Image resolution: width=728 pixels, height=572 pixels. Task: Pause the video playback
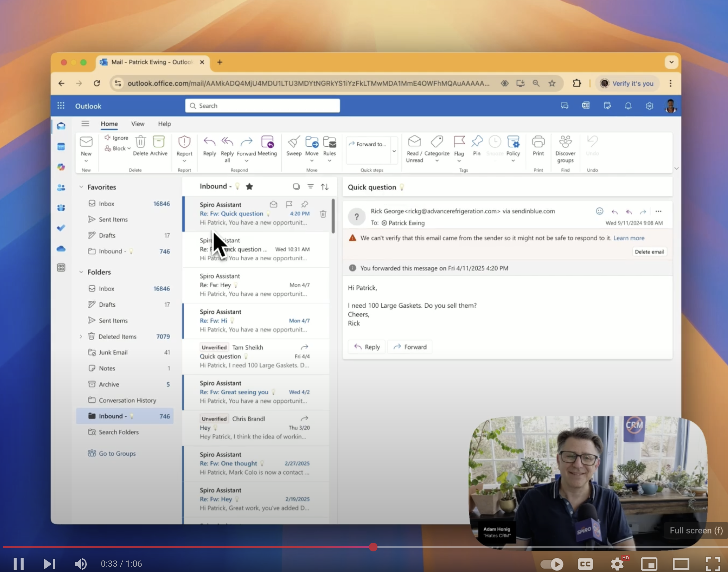[18, 564]
